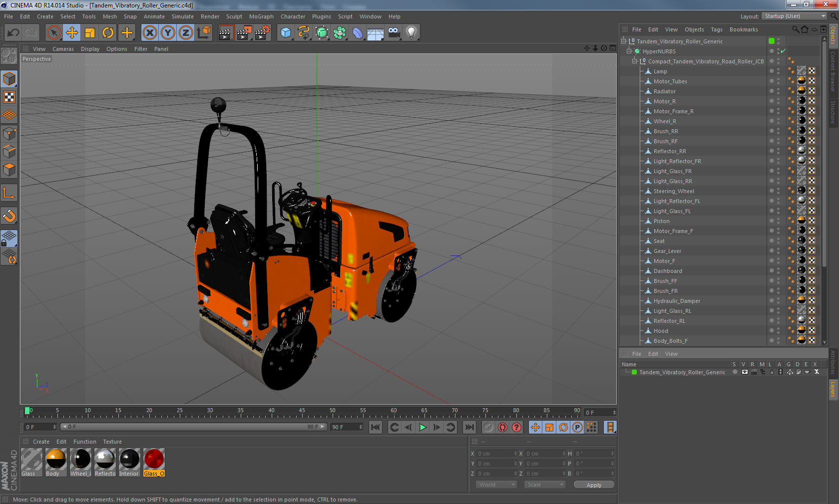Screen dimensions: 839x504
Task: Toggle Autokeying button
Action: [502, 427]
